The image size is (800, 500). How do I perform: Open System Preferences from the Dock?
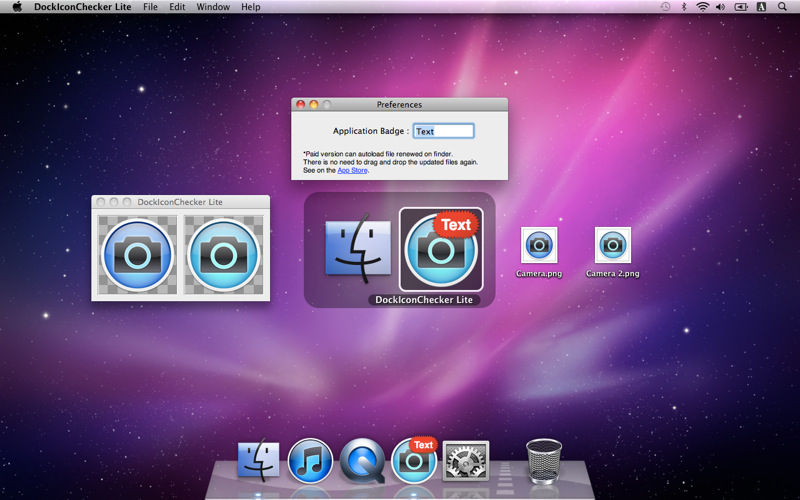coord(466,461)
